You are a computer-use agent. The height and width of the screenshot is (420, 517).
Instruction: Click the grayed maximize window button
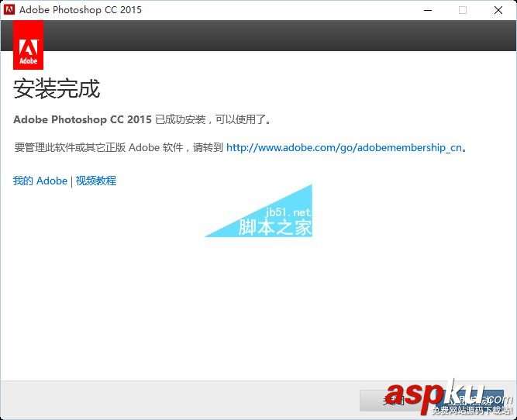(x=463, y=10)
